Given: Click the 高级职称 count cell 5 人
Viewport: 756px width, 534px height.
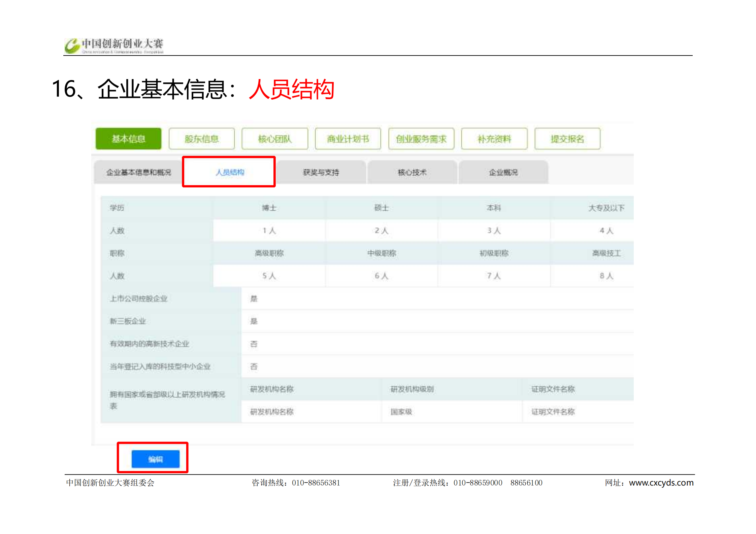Looking at the screenshot, I should 269,276.
